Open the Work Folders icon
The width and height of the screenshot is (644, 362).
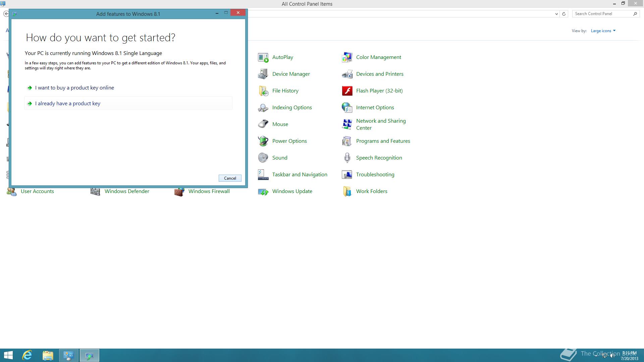tap(347, 191)
